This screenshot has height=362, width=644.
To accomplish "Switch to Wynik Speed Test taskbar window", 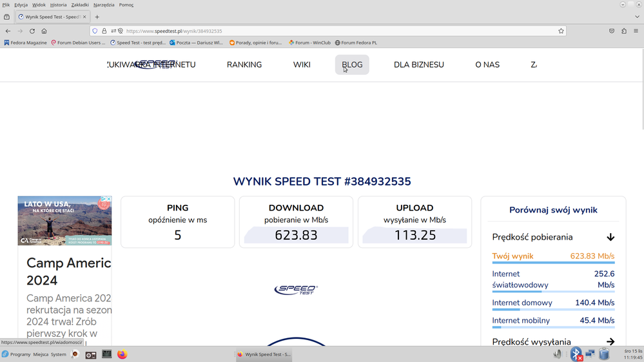I will [x=264, y=354].
